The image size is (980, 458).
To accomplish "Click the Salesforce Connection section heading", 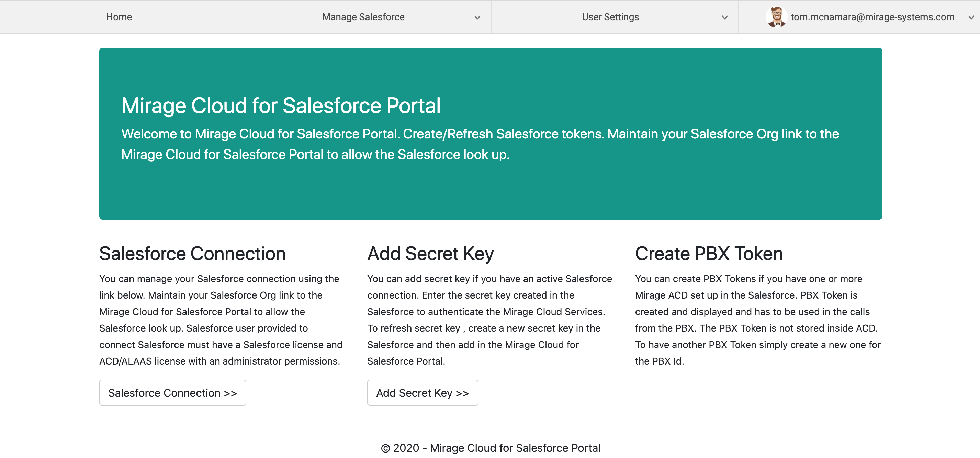I will pyautogui.click(x=192, y=254).
